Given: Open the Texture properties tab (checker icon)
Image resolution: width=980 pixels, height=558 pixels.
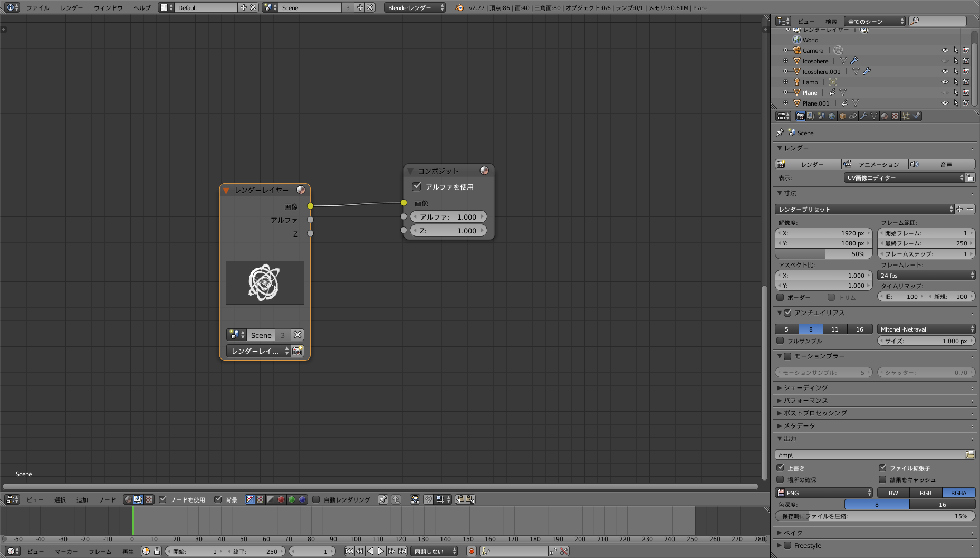Looking at the screenshot, I should tap(895, 116).
